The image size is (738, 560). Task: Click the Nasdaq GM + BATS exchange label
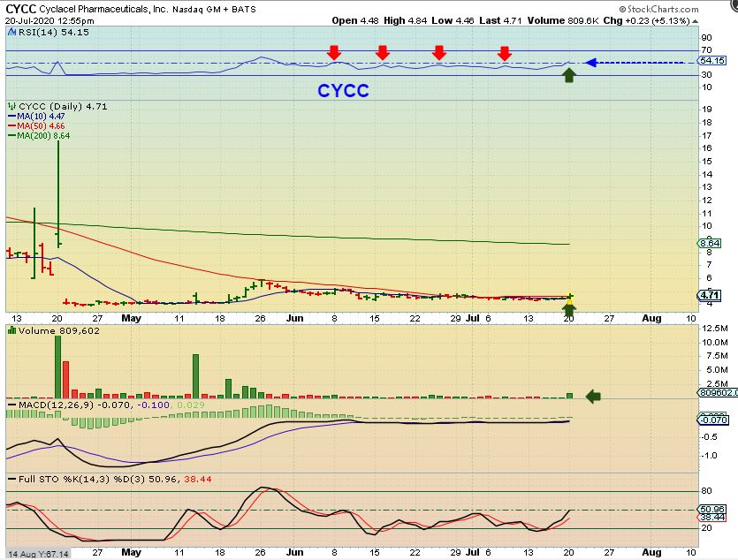coord(214,10)
